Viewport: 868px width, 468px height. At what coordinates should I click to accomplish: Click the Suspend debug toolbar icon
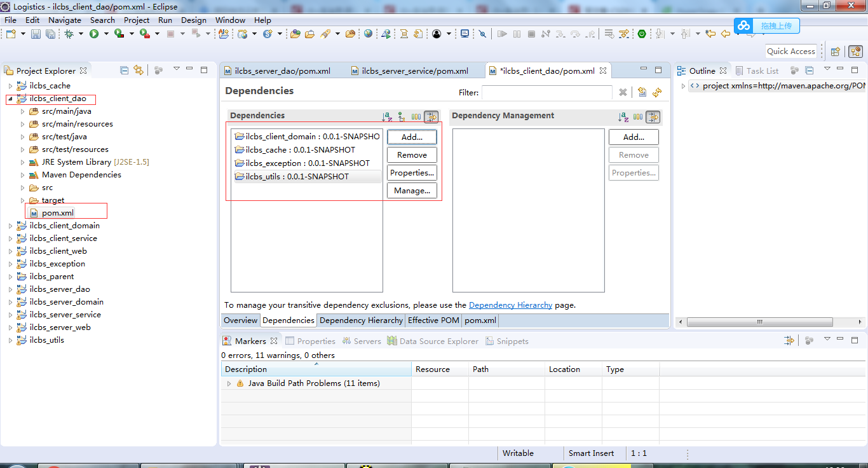pos(517,34)
